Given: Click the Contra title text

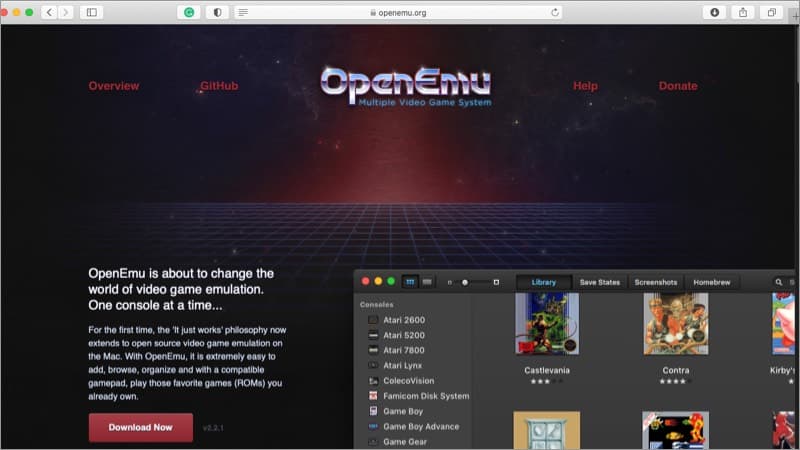Looking at the screenshot, I should coord(676,370).
